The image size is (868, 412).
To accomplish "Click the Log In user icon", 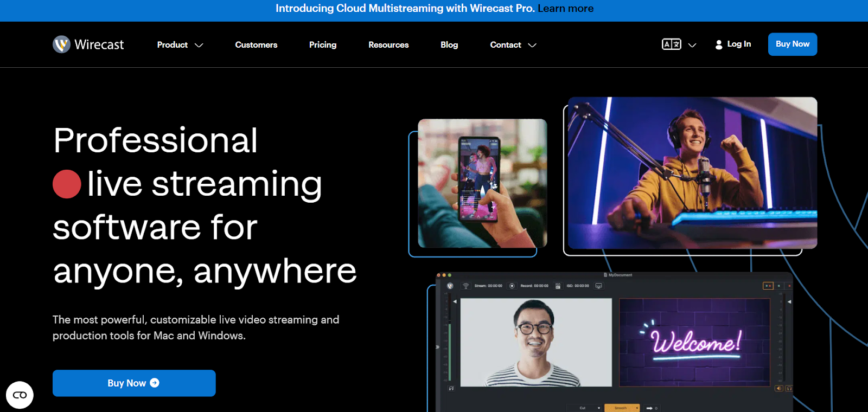I will tap(718, 44).
